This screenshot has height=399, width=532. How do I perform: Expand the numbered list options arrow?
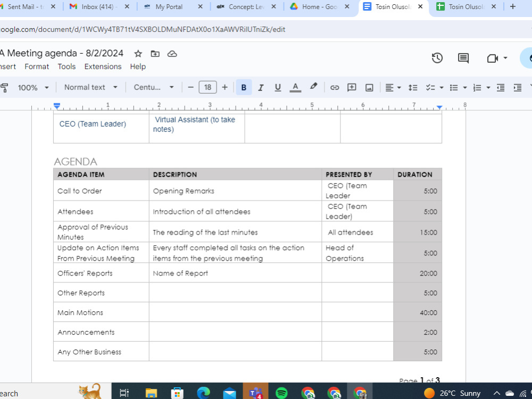tap(488, 88)
